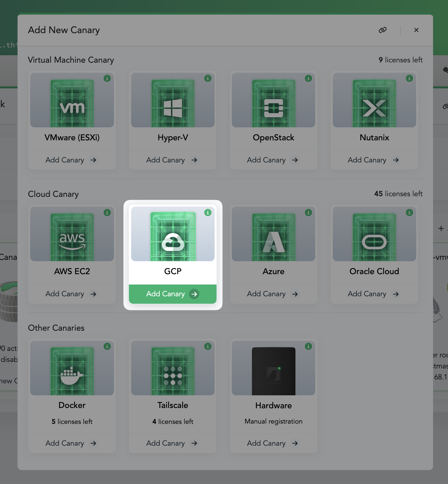448x484 pixels.
Task: Show info for the OpenStack canary
Action: pyautogui.click(x=308, y=78)
